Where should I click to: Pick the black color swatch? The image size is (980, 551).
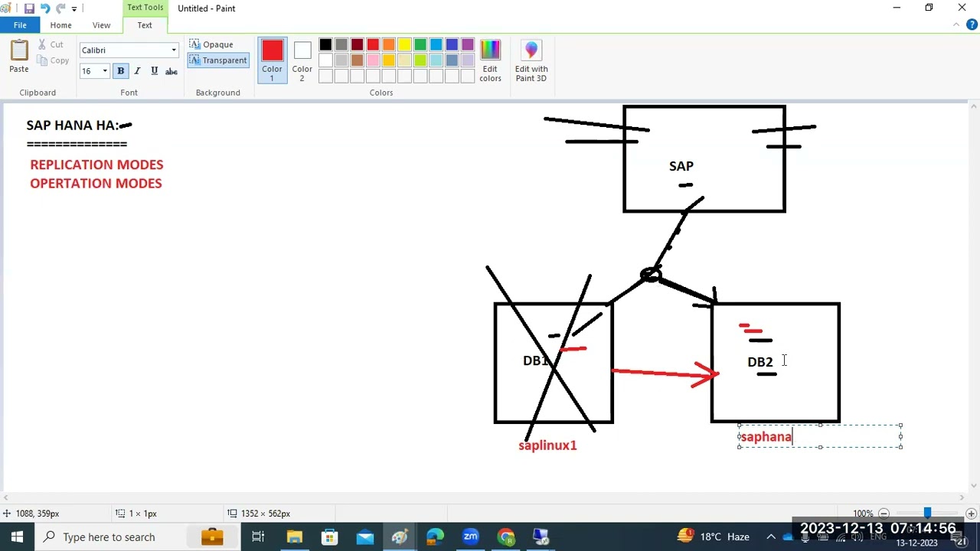325,45
